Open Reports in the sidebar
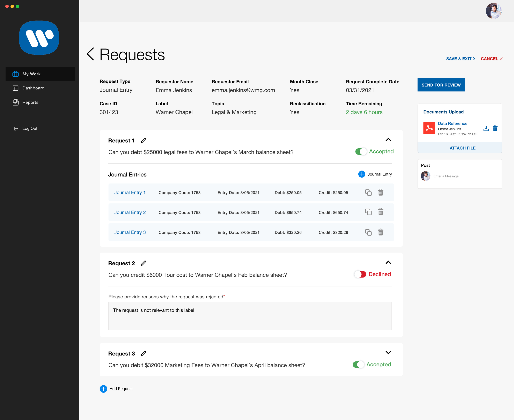The image size is (514, 420). tap(30, 102)
